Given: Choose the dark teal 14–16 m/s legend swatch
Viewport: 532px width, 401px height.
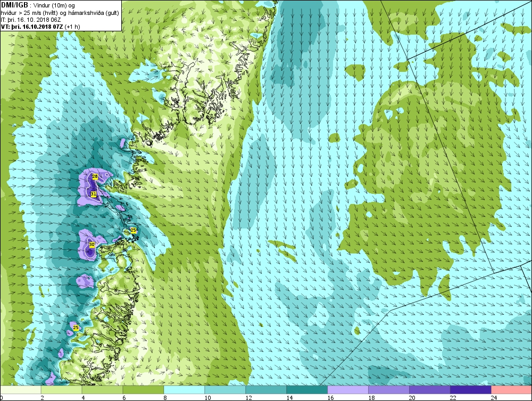Looking at the screenshot, I should click(307, 390).
